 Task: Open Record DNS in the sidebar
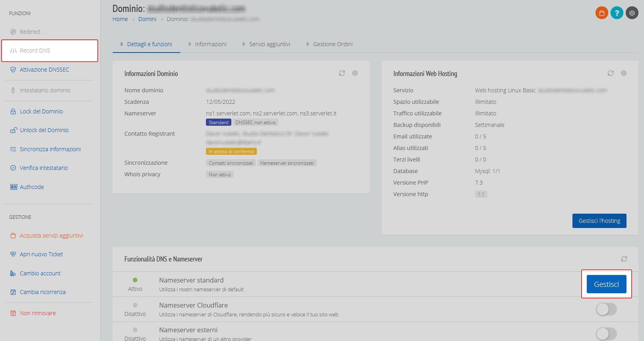[50, 51]
